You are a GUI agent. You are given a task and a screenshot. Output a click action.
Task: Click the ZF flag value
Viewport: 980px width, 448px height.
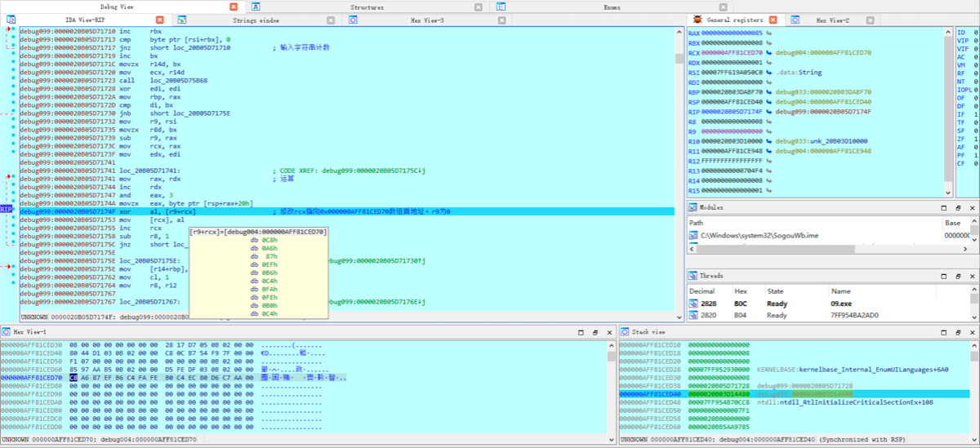tap(977, 139)
